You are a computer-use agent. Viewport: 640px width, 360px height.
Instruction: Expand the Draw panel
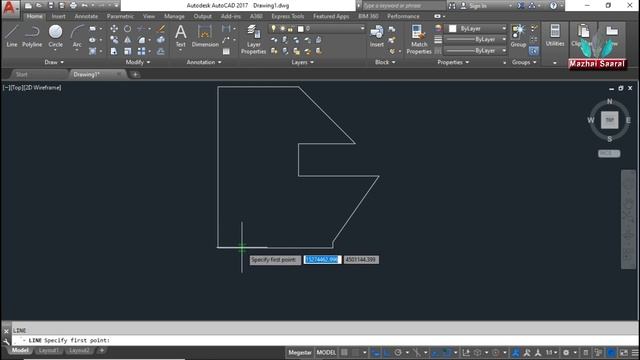[54, 62]
